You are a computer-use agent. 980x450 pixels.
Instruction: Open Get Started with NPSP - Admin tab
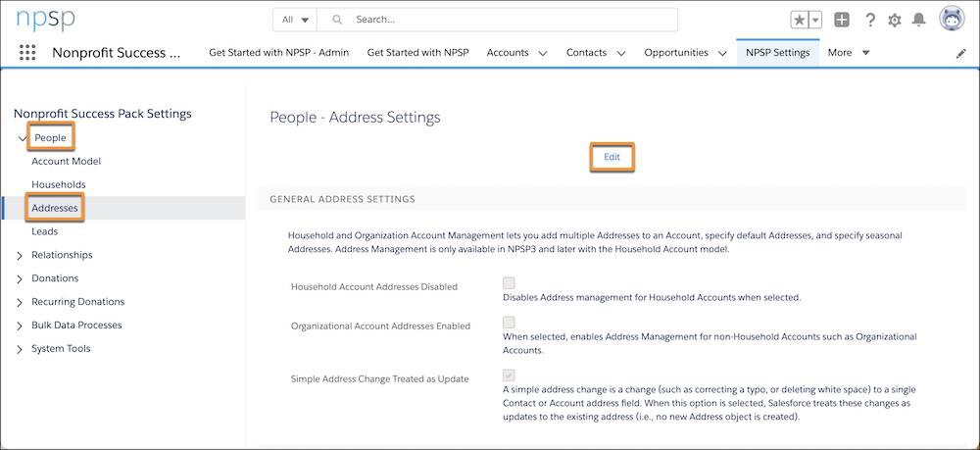pos(278,53)
